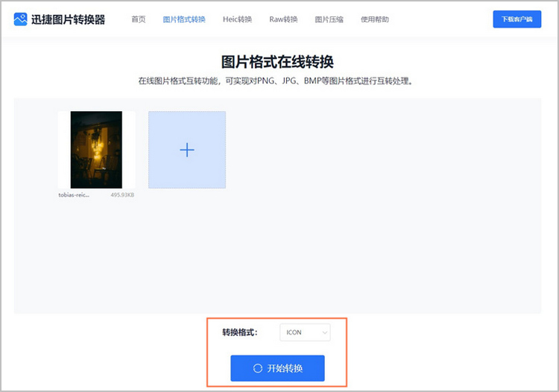Click the plus add-image tile
This screenshot has width=559, height=392.
(x=187, y=150)
